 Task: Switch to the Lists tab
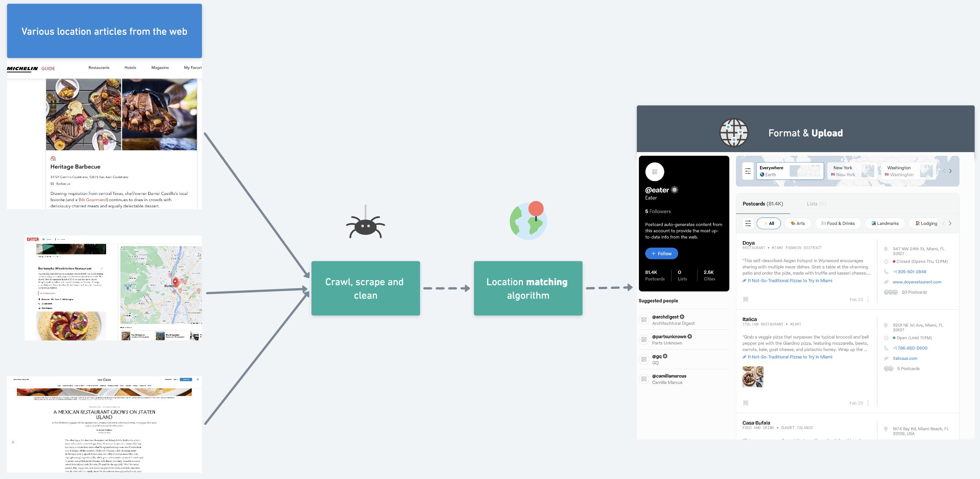816,204
